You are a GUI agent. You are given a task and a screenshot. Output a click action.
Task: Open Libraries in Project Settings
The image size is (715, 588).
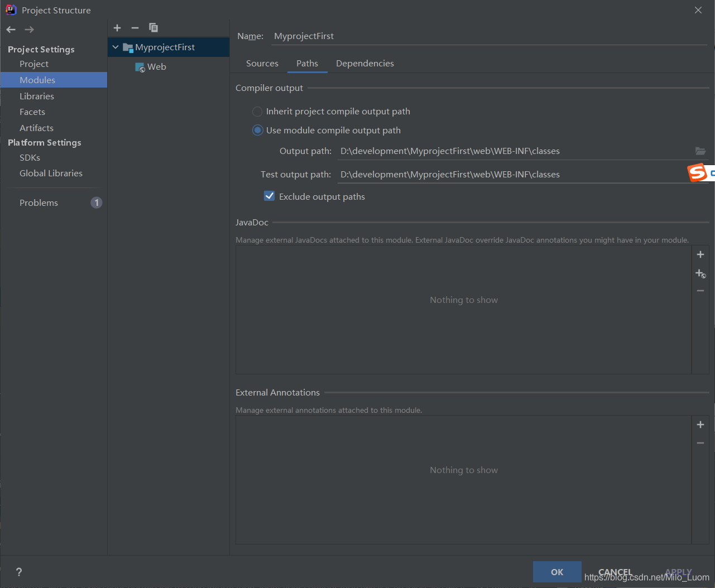click(37, 97)
